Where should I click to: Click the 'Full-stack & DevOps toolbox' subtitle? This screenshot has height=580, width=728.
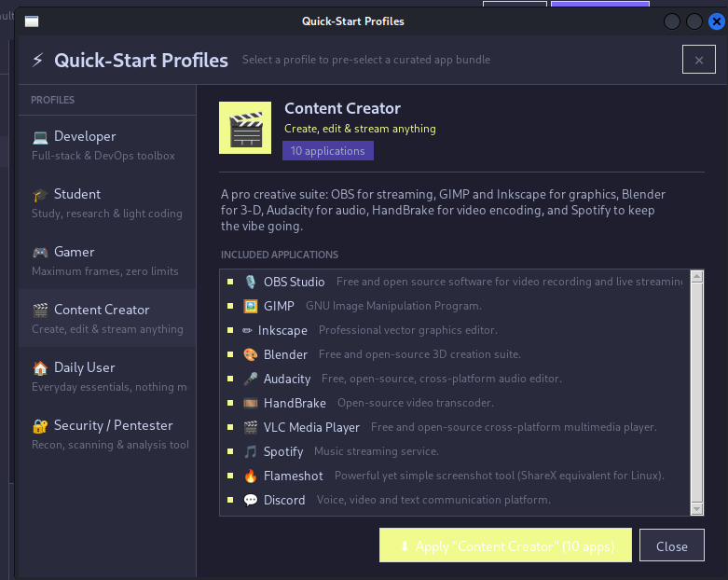click(x=103, y=156)
